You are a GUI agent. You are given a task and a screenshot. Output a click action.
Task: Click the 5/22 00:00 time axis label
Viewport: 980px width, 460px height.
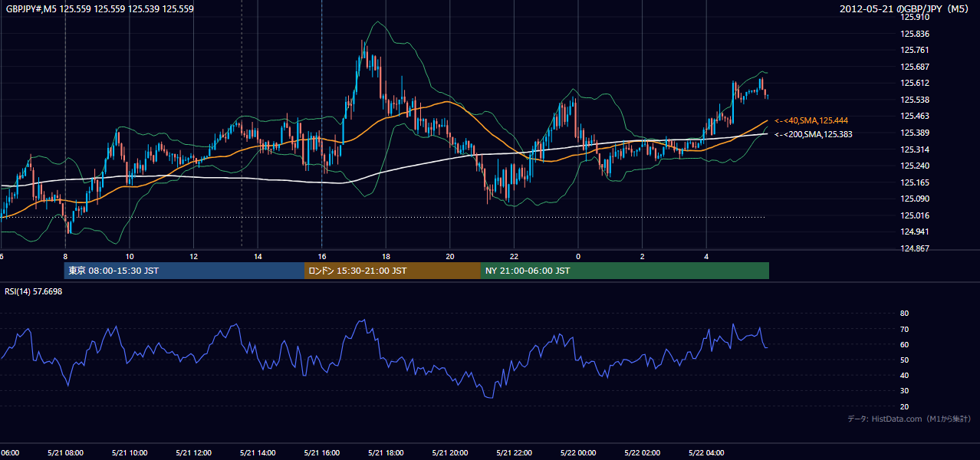pos(577,452)
